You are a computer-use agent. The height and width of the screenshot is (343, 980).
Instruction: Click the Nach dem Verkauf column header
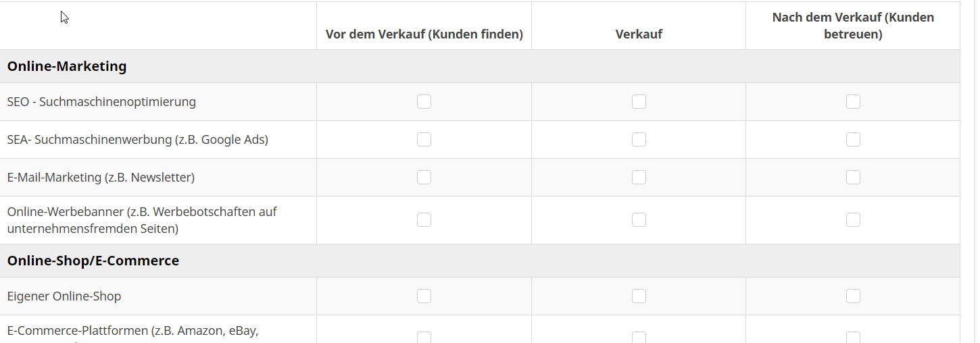tap(853, 26)
